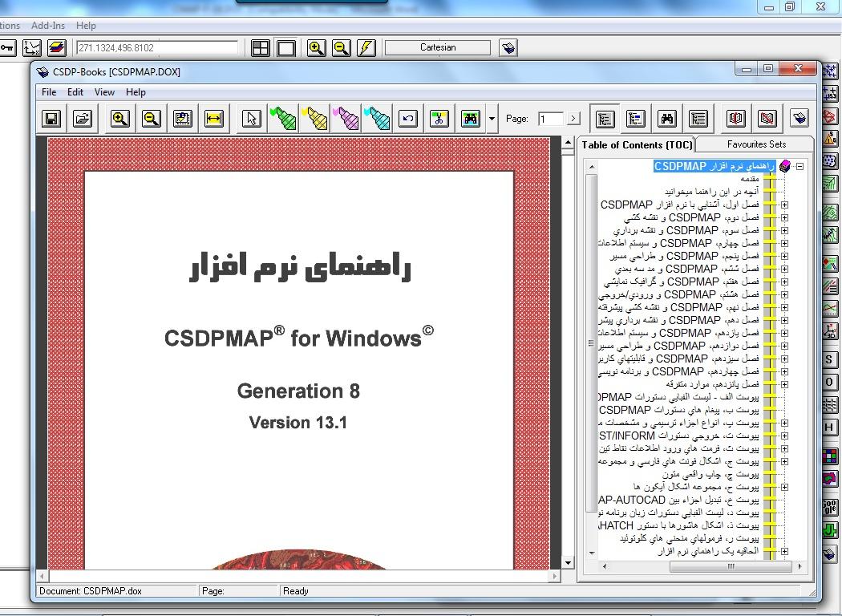The image size is (842, 616).
Task: Click the lightning bolt icon
Action: tap(366, 48)
